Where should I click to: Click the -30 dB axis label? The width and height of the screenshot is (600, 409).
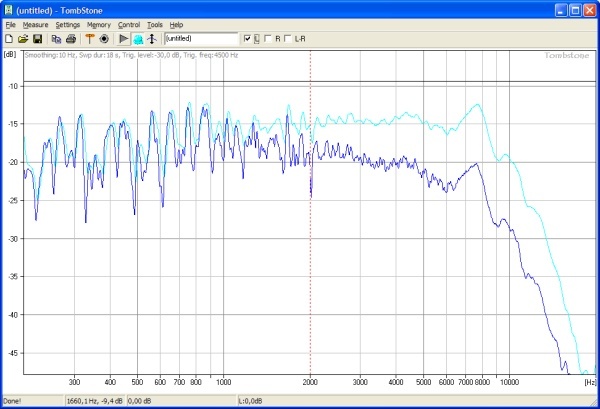(x=13, y=238)
